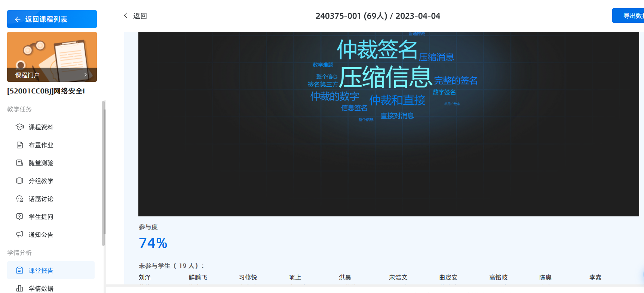Click student name 洪昊
Screen dimensions: 644x293
pos(345,277)
